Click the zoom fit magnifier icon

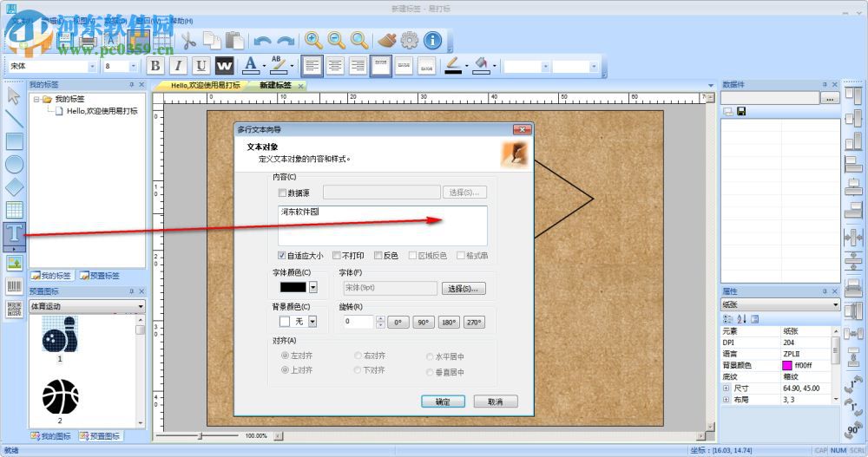pos(359,40)
